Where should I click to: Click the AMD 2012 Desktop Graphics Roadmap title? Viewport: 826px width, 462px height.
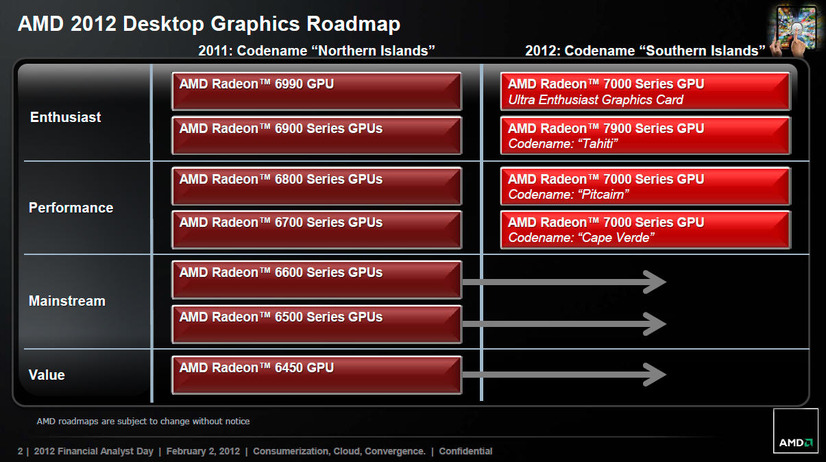point(209,24)
